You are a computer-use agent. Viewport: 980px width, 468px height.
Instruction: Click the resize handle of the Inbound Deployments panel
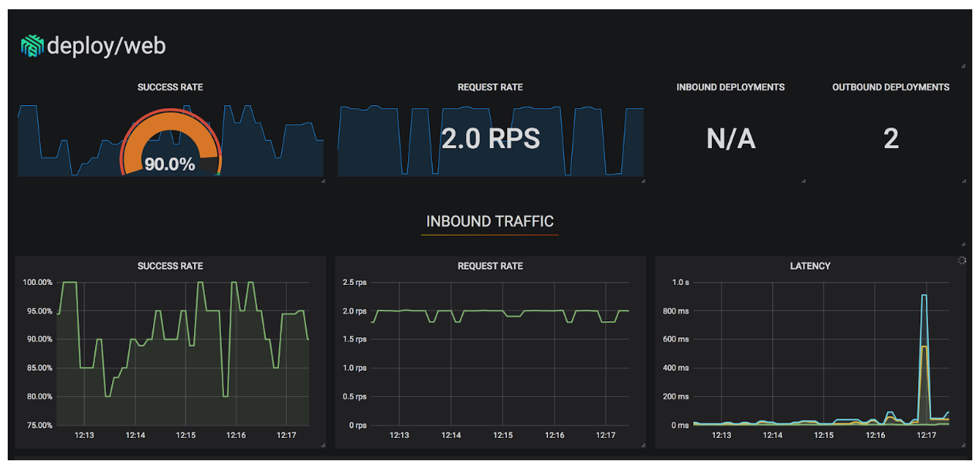coord(803,181)
